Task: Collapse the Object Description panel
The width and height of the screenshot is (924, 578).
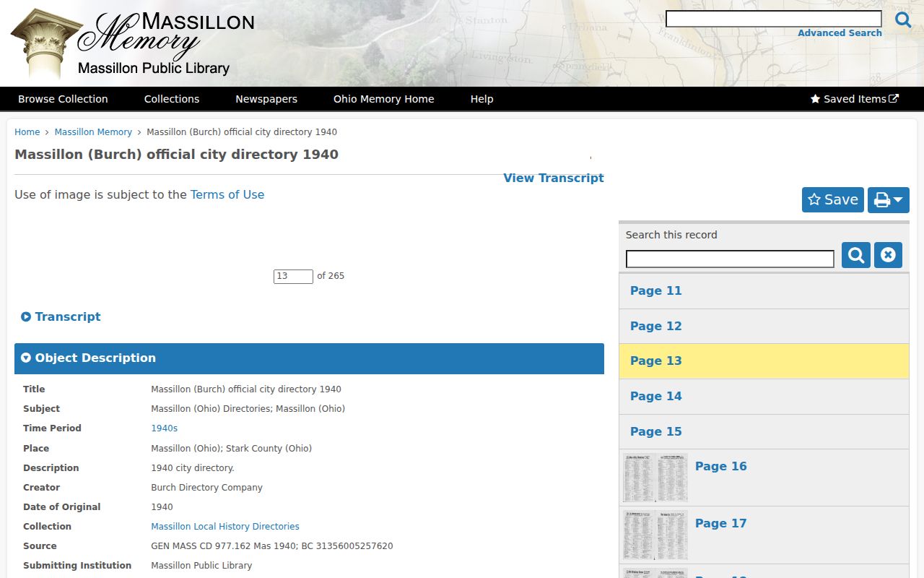Action: point(309,358)
